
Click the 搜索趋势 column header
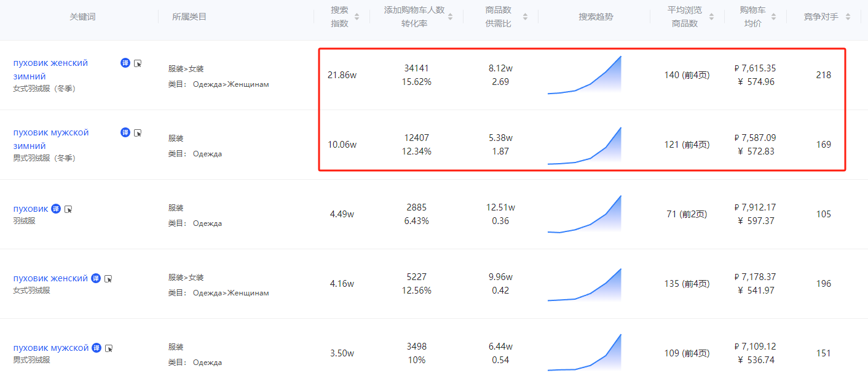coord(596,17)
